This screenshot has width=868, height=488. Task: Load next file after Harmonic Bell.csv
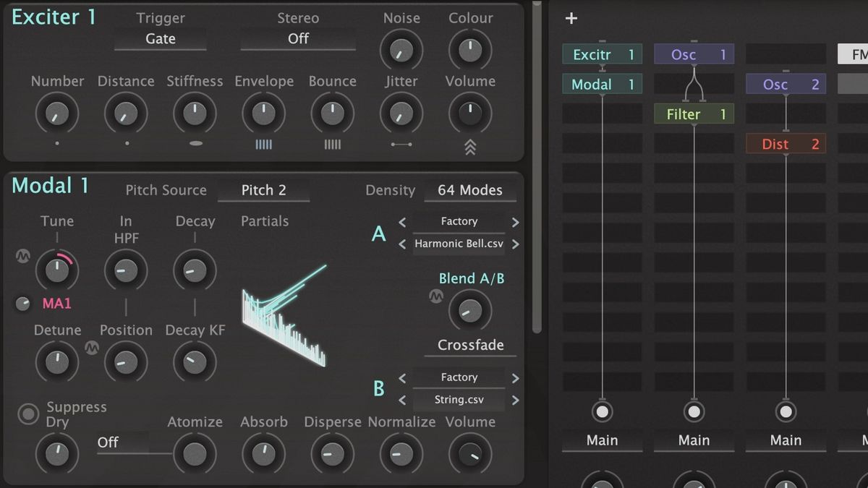click(x=516, y=244)
